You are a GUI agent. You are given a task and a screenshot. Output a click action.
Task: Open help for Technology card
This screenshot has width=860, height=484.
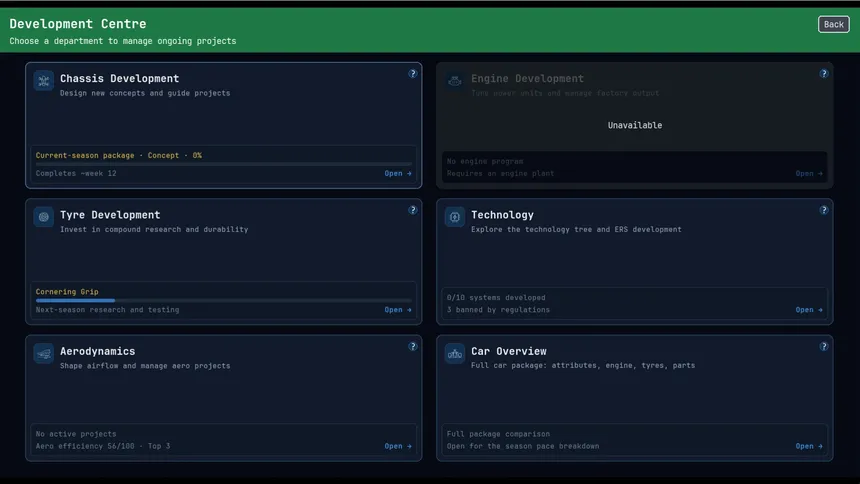(x=824, y=210)
